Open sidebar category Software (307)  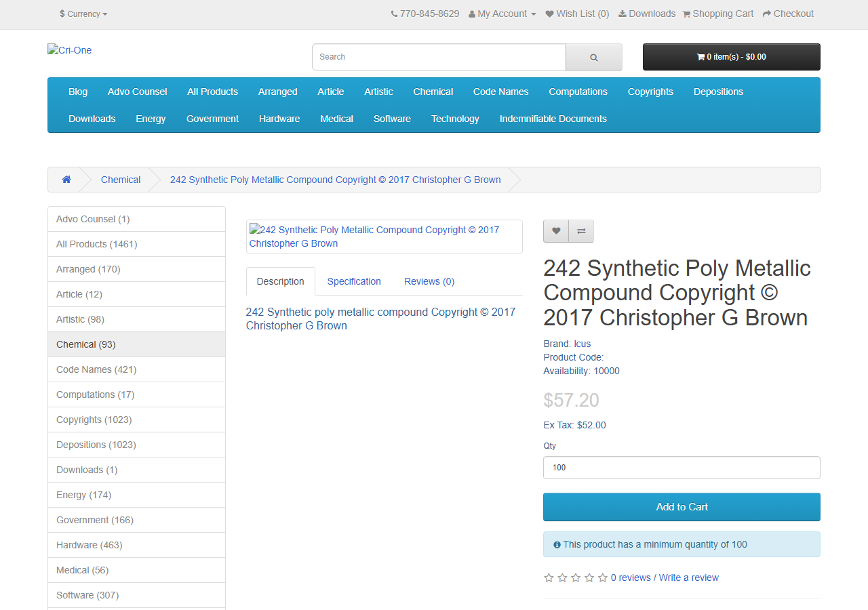pyautogui.click(x=136, y=595)
